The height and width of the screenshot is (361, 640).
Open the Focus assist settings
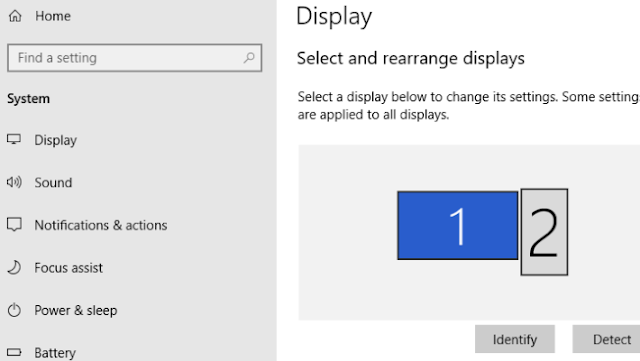coord(69,268)
